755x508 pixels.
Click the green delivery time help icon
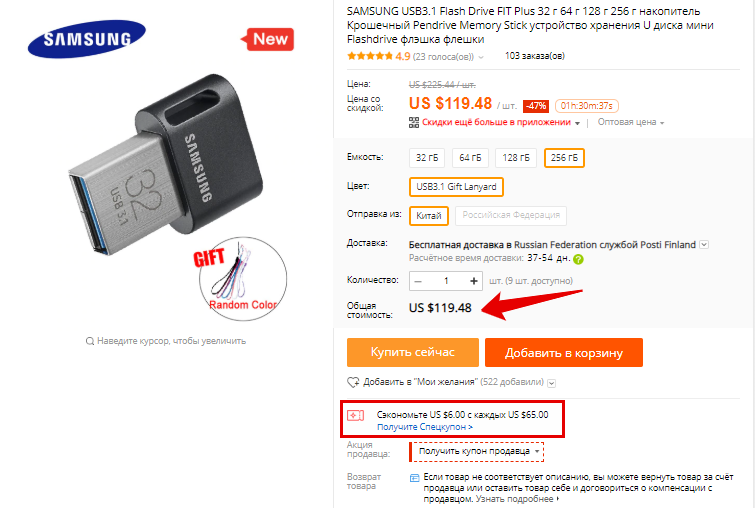coord(578,259)
